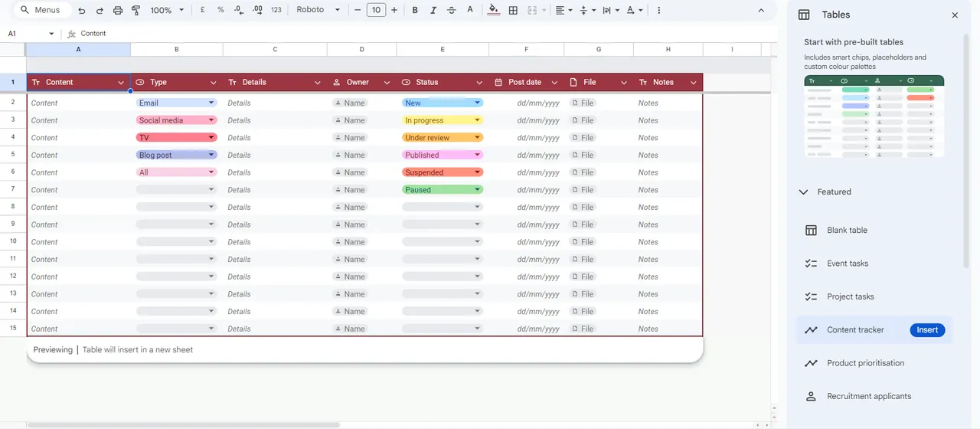Open horizontal align options

point(563,11)
